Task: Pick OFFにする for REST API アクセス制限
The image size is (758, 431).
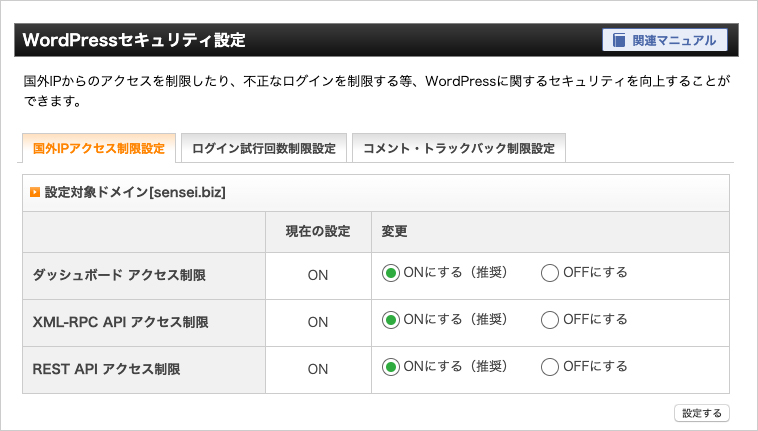Action: tap(550, 367)
